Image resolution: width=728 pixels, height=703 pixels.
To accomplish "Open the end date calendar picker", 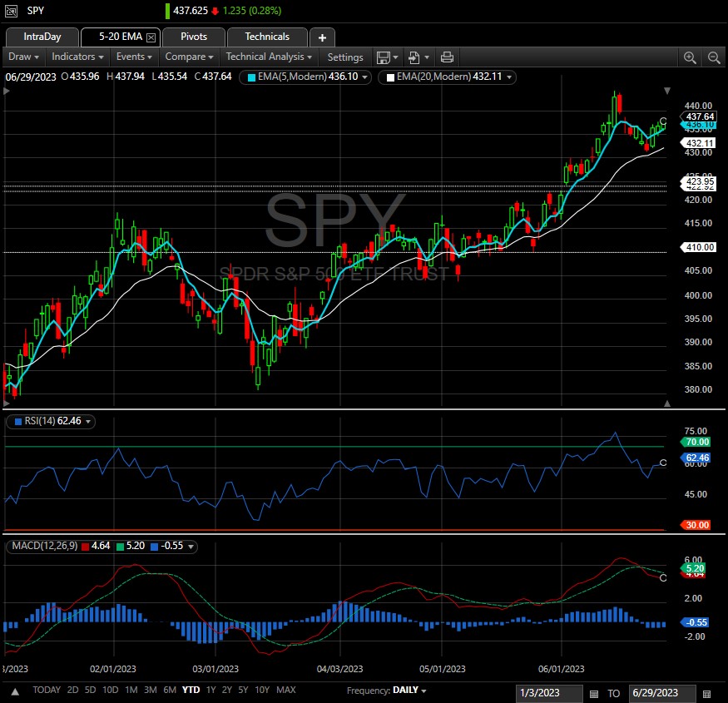I will 706,693.
